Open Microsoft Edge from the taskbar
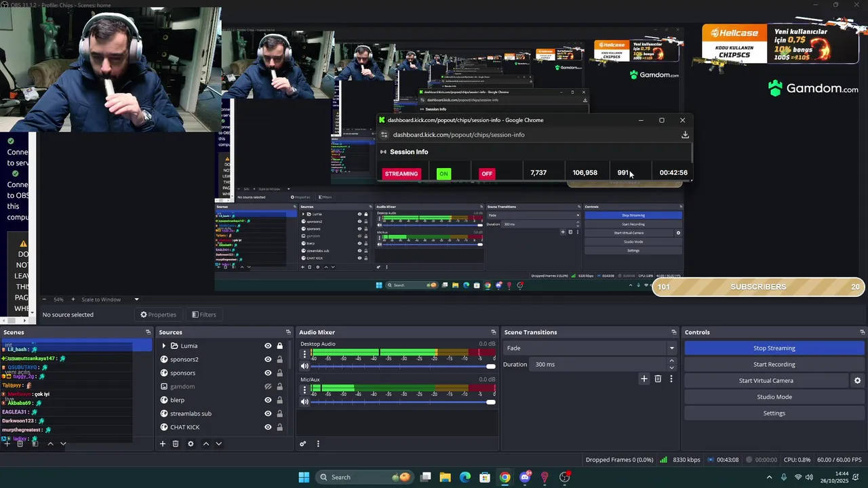Image resolution: width=868 pixels, height=488 pixels. tap(465, 477)
